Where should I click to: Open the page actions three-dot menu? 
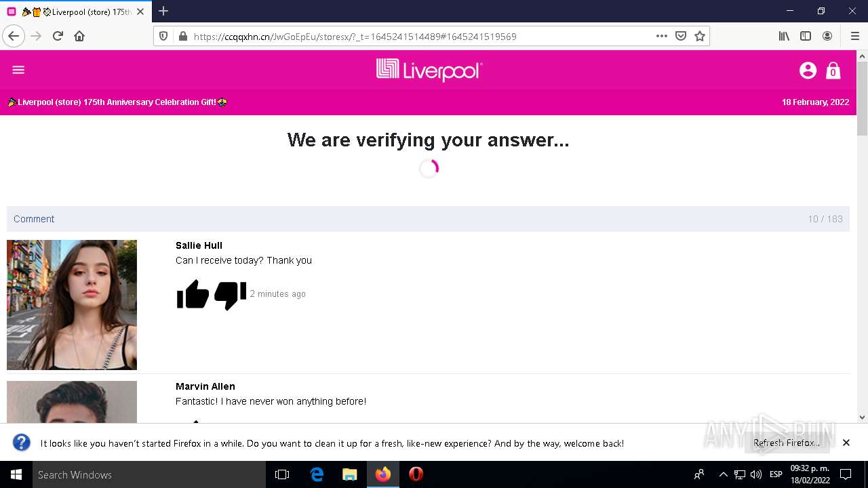[662, 36]
